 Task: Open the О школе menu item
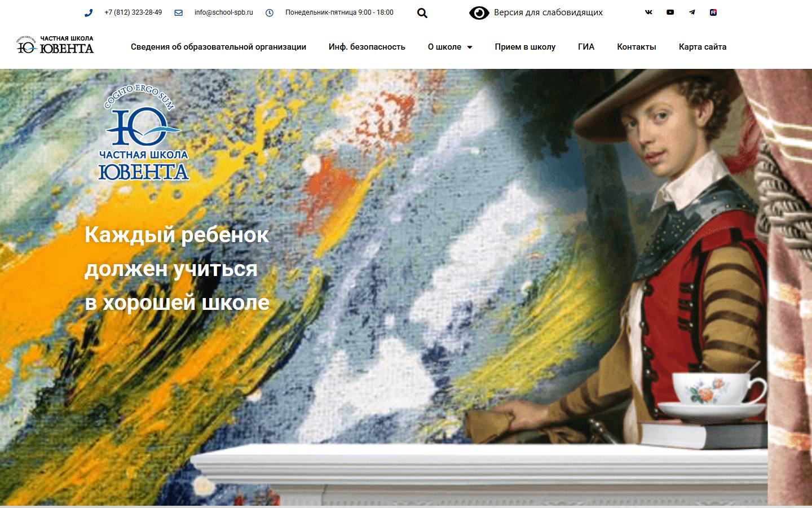444,47
